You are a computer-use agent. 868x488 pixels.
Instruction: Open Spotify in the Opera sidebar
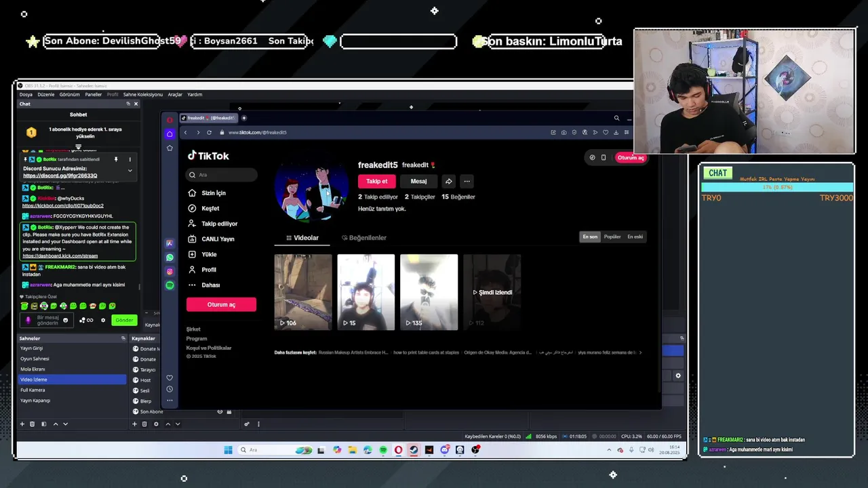tap(170, 285)
